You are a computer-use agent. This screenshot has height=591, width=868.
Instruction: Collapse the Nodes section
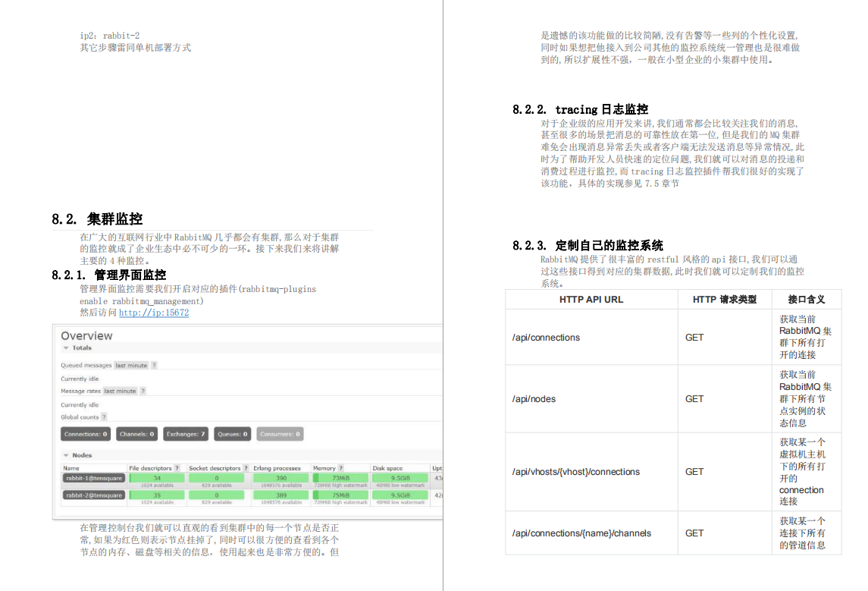pyautogui.click(x=66, y=454)
